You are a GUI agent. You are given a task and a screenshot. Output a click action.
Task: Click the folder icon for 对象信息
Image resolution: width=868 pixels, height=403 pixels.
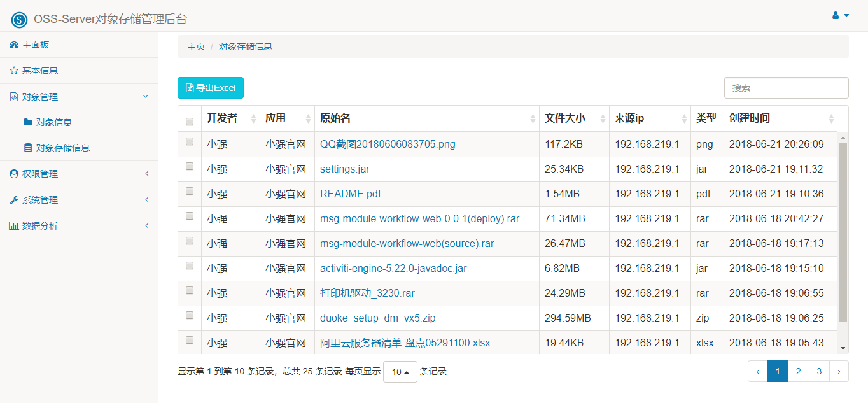click(28, 122)
